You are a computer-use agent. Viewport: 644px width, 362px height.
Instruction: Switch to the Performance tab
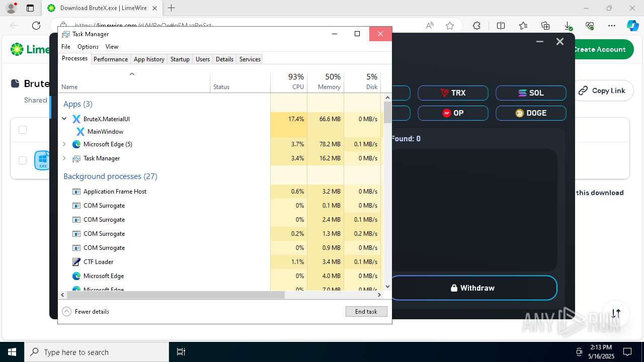(111, 59)
